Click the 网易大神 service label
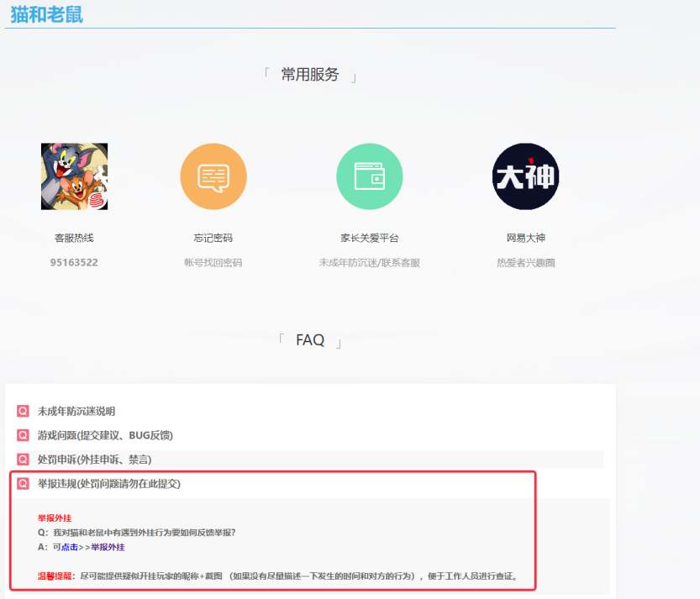Image resolution: width=700 pixels, height=599 pixels. coord(526,238)
